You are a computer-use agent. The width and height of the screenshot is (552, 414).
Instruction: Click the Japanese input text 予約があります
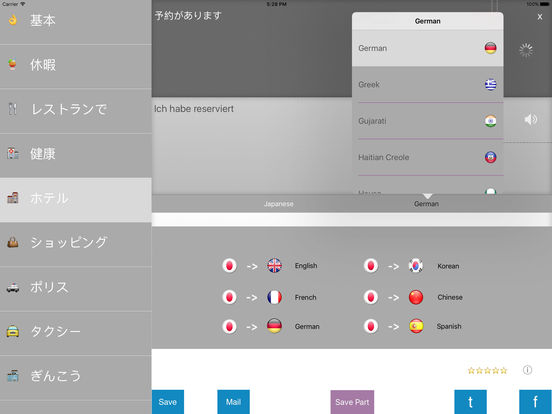(x=188, y=15)
